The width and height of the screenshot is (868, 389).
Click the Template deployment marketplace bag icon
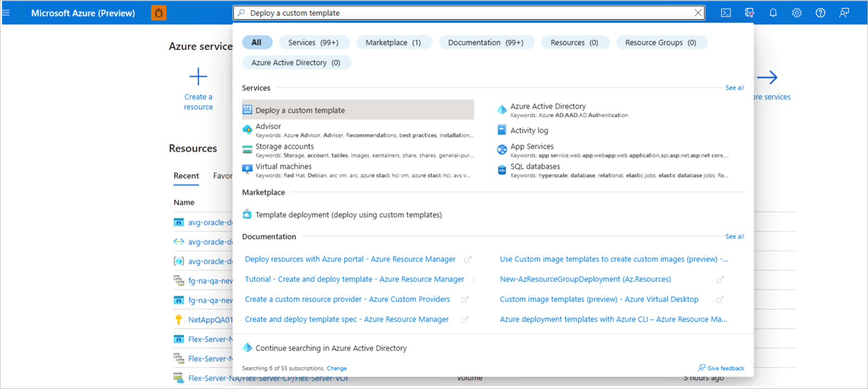pos(247,214)
